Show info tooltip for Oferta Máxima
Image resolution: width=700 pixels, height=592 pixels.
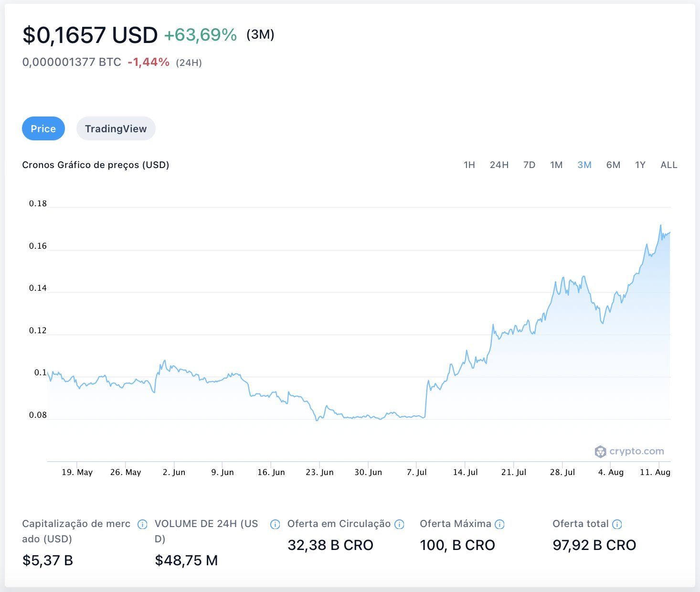pos(499,524)
